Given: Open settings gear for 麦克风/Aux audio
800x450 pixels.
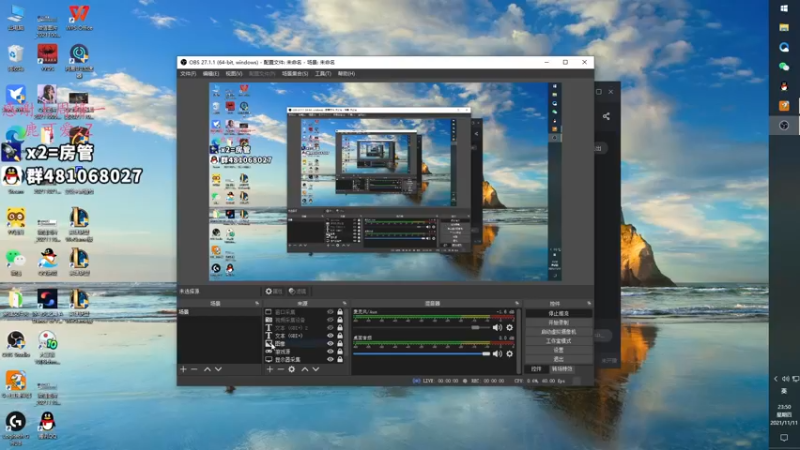Looking at the screenshot, I should pos(509,327).
